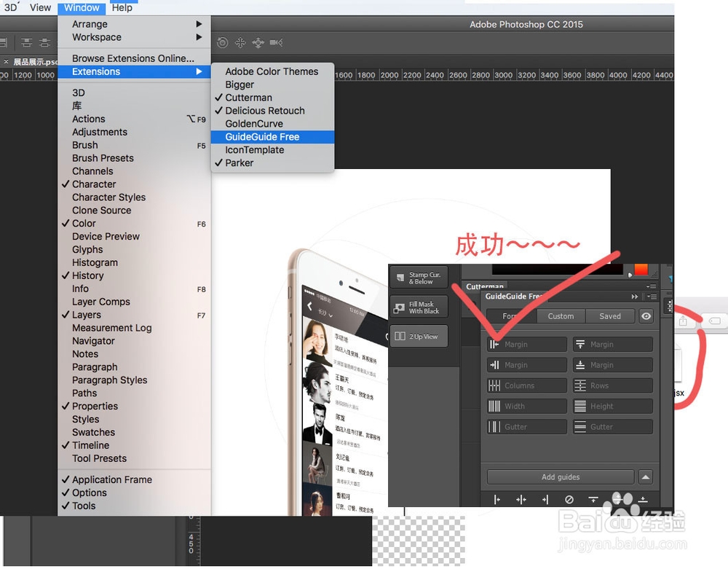This screenshot has height=569, width=728.
Task: Click tag icon in Finder window
Action: (x=715, y=321)
